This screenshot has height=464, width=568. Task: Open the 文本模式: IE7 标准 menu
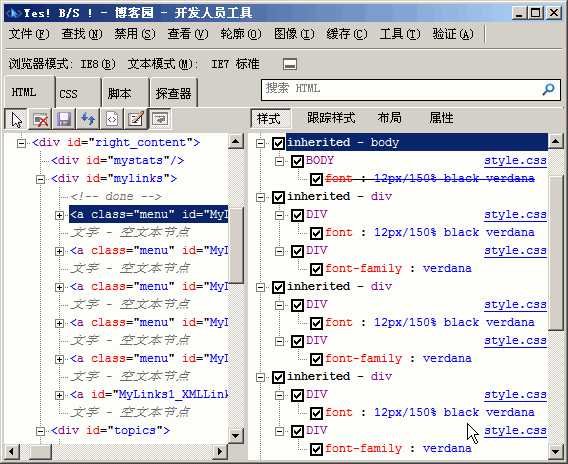point(194,64)
